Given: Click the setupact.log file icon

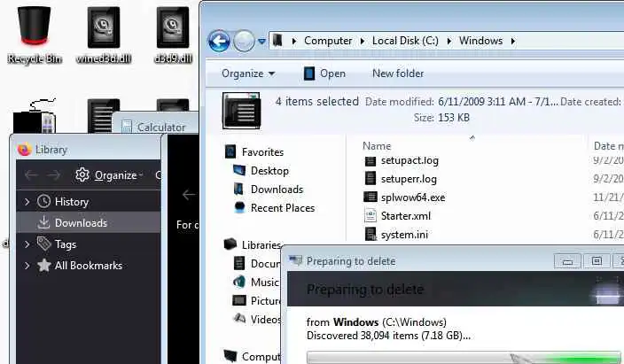Looking at the screenshot, I should click(370, 160).
